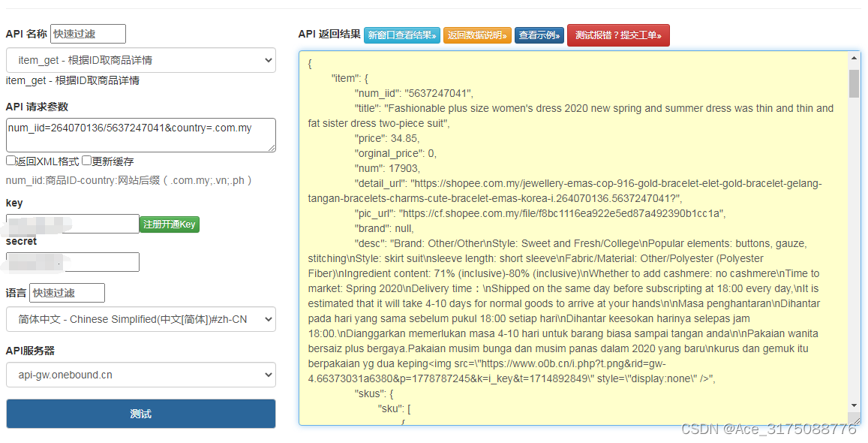The width and height of the screenshot is (868, 443).
Task: Click the "num_iid": "5637247041" line
Action: pos(413,93)
